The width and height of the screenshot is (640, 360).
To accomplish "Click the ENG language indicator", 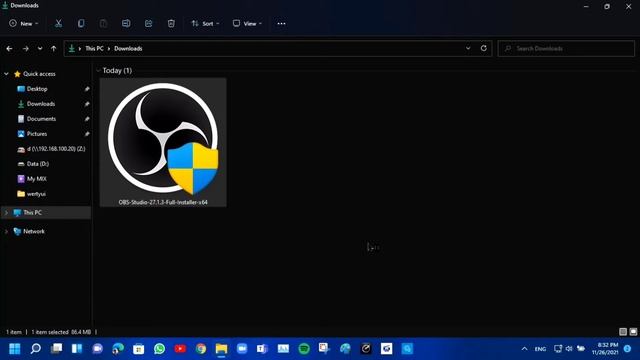I will [540, 349].
